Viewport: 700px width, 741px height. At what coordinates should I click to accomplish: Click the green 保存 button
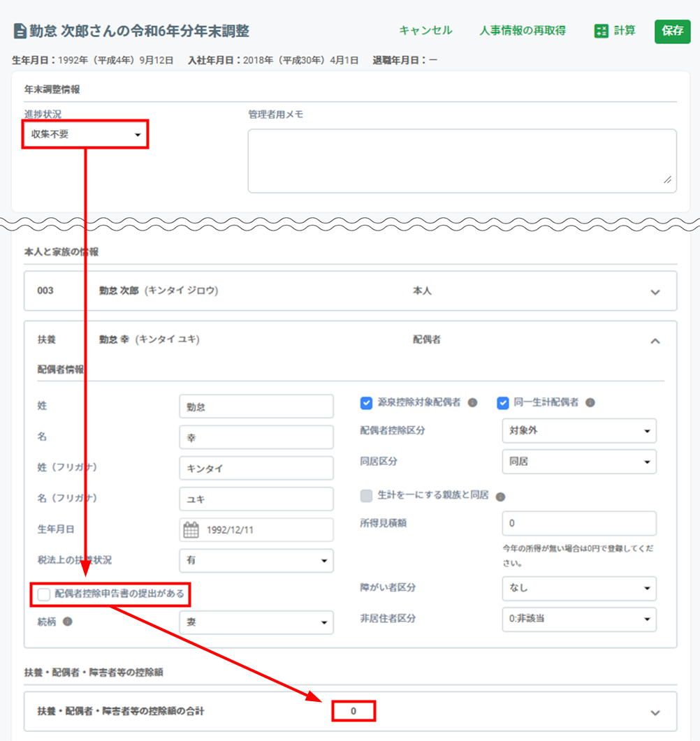[672, 31]
